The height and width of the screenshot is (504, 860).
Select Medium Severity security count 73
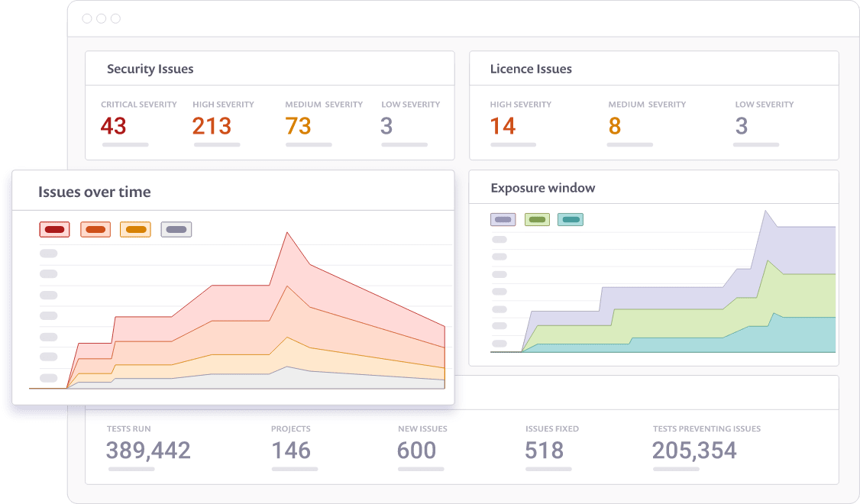(x=299, y=126)
